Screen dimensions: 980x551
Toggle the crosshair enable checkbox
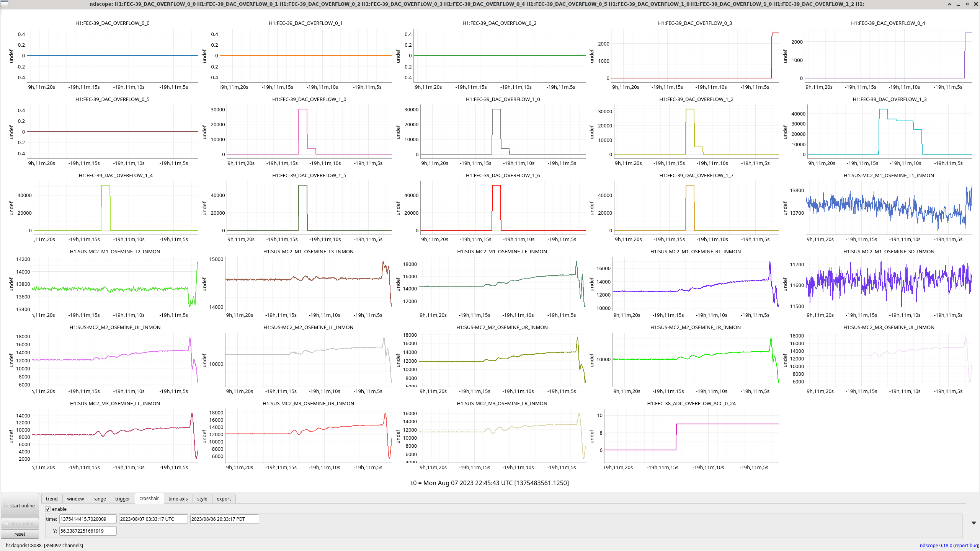point(48,509)
